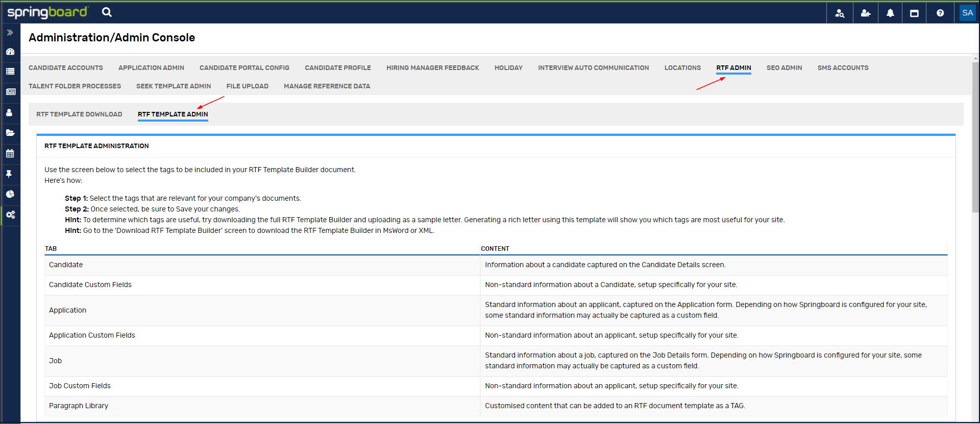Image resolution: width=980 pixels, height=424 pixels.
Task: Click the 'Step 2:' instruction line
Action: [152, 209]
